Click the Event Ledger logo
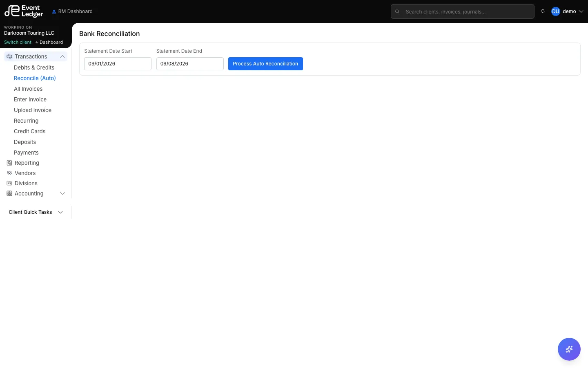 (24, 11)
